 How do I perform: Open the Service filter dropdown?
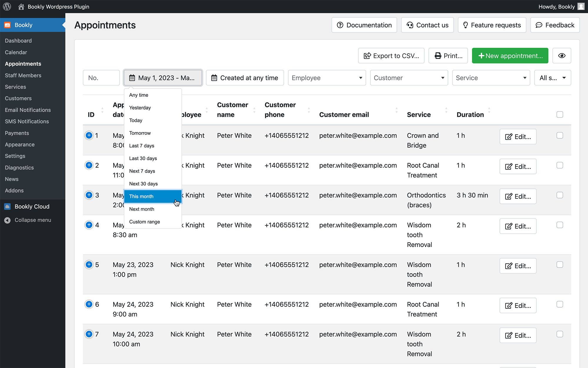tap(491, 78)
